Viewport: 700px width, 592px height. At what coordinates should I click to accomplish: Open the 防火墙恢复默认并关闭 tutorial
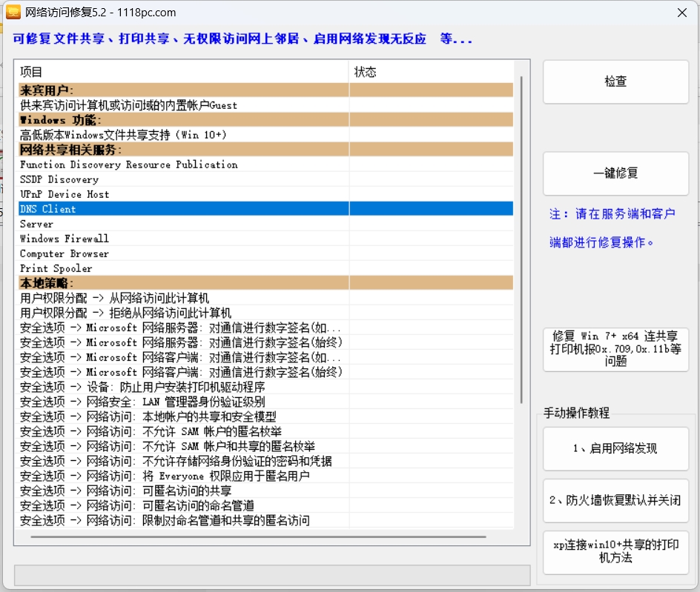click(615, 500)
